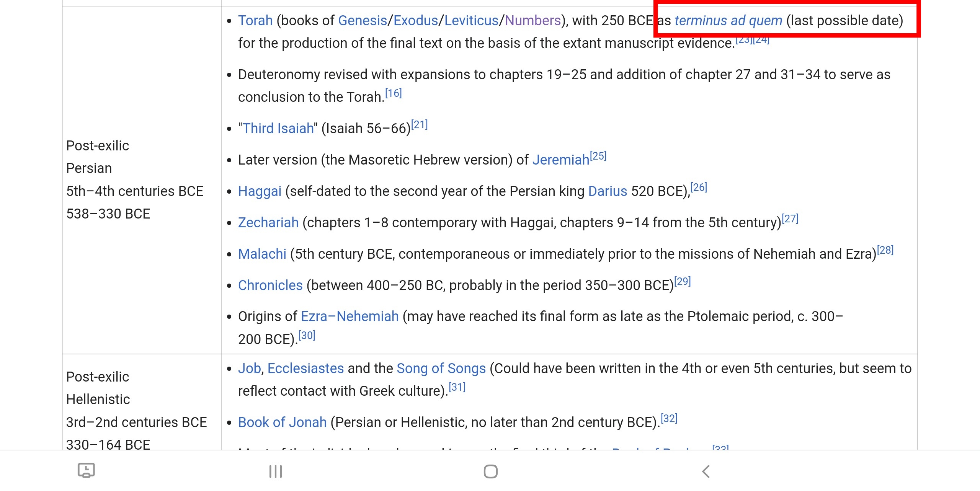The height and width of the screenshot is (491, 980).
Task: Jump to citation [16] after Torah conclusion
Action: point(393,93)
